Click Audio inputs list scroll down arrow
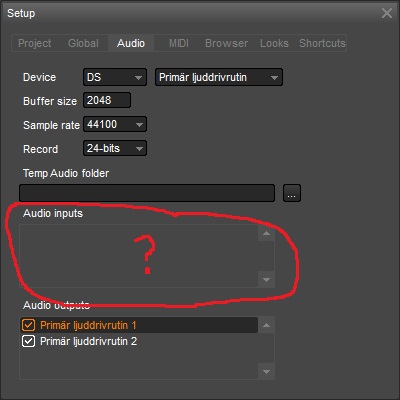Image resolution: width=400 pixels, height=400 pixels. tap(266, 280)
